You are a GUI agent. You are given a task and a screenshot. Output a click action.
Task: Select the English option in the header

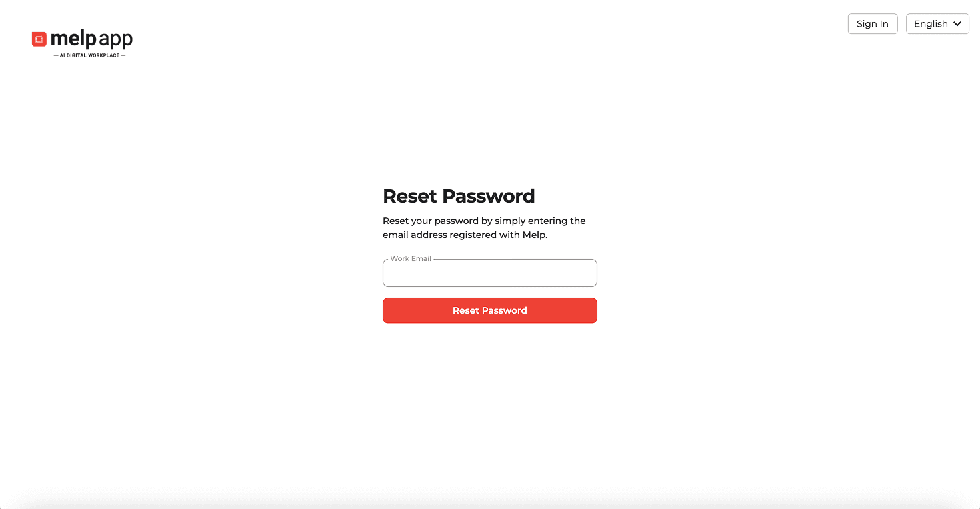tap(931, 23)
